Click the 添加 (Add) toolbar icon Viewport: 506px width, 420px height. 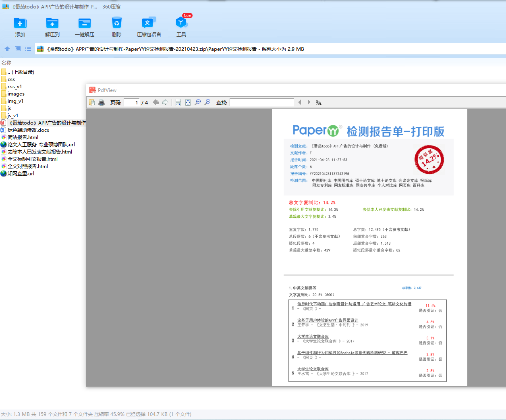tap(20, 23)
